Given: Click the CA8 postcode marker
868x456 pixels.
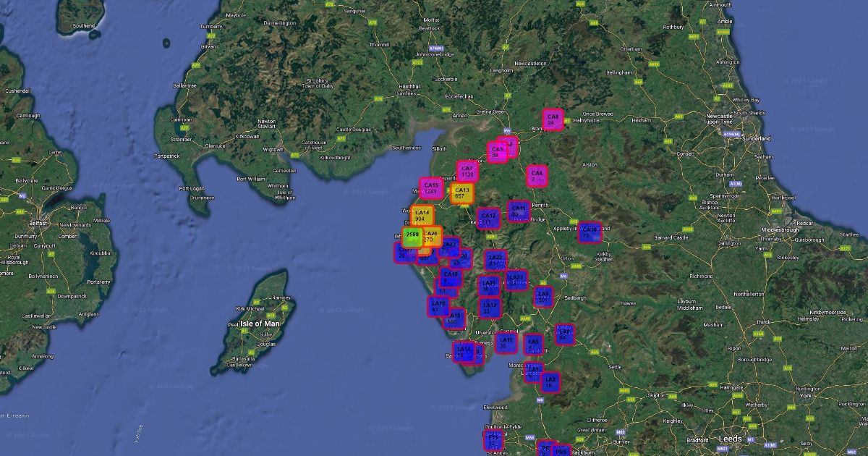Looking at the screenshot, I should pos(553,119).
